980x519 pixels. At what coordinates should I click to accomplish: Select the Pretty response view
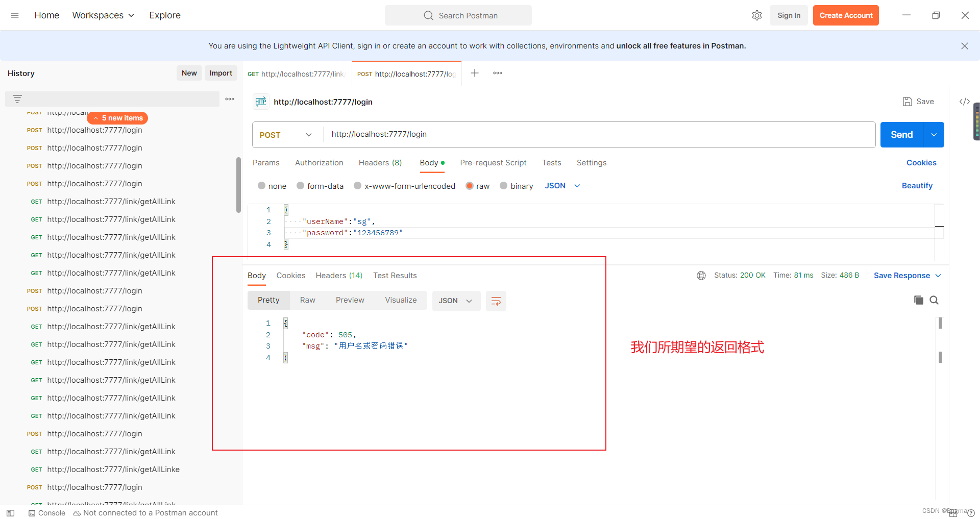tap(268, 300)
